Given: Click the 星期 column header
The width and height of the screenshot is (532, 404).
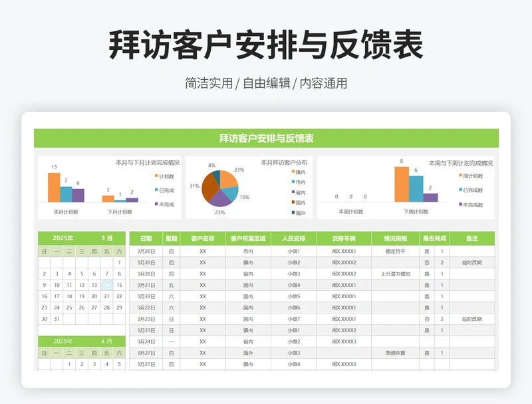Looking at the screenshot, I should pos(172,238).
